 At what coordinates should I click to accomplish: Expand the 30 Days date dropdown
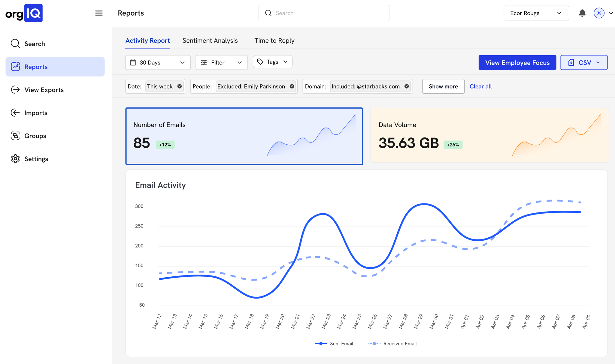pos(158,62)
